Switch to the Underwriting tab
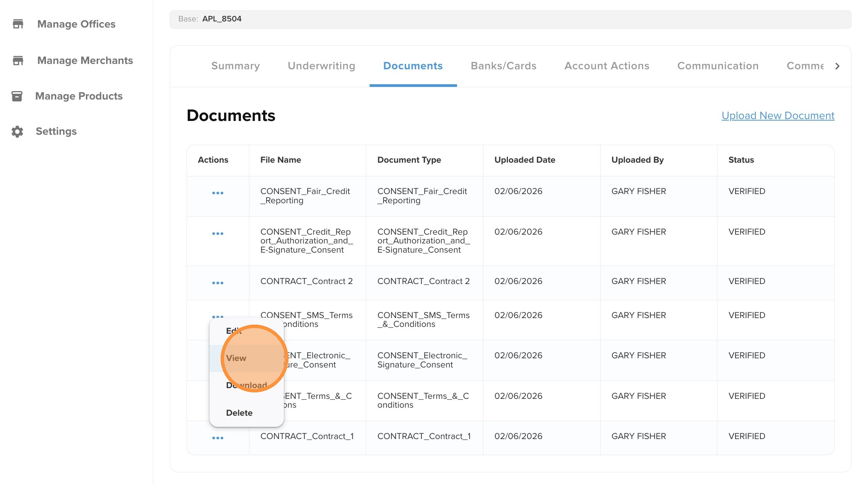The image size is (868, 485). [321, 66]
